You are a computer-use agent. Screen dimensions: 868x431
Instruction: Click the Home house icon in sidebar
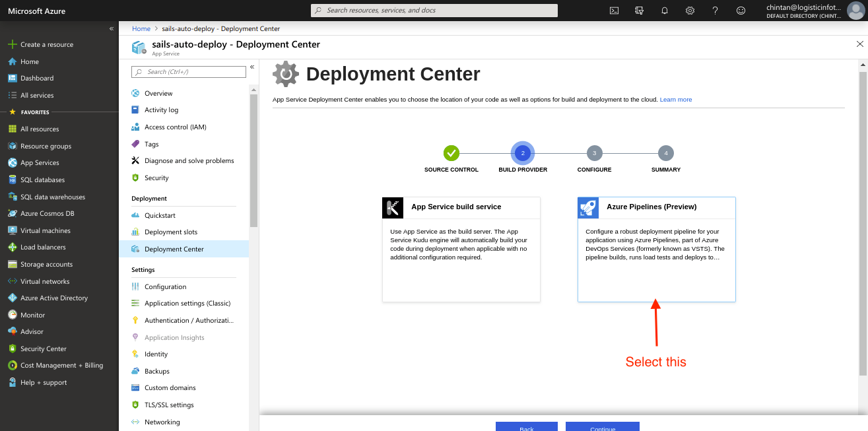pos(12,61)
